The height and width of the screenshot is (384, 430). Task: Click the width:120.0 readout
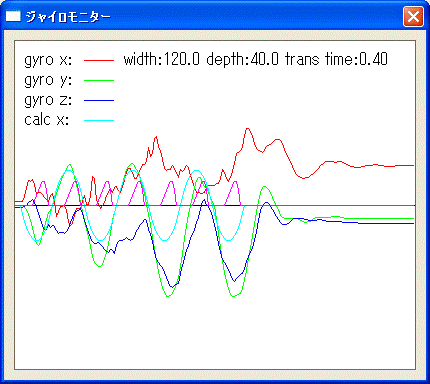162,60
